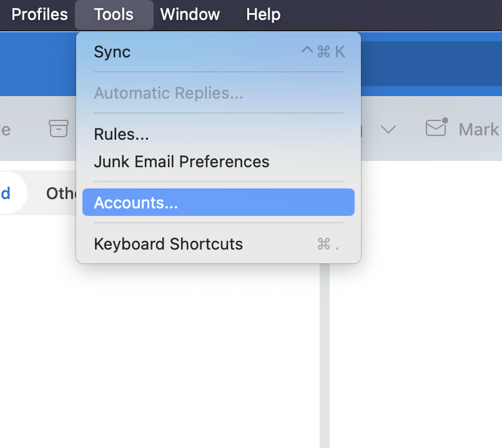Click the Mark button label

point(479,130)
